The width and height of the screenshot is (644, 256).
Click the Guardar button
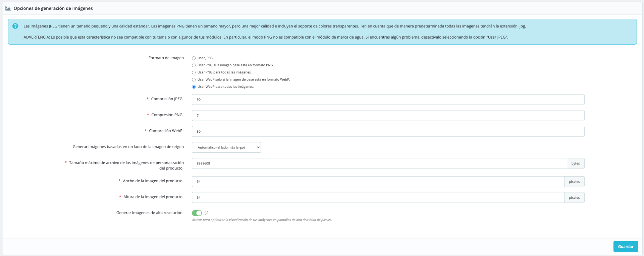pyautogui.click(x=626, y=247)
